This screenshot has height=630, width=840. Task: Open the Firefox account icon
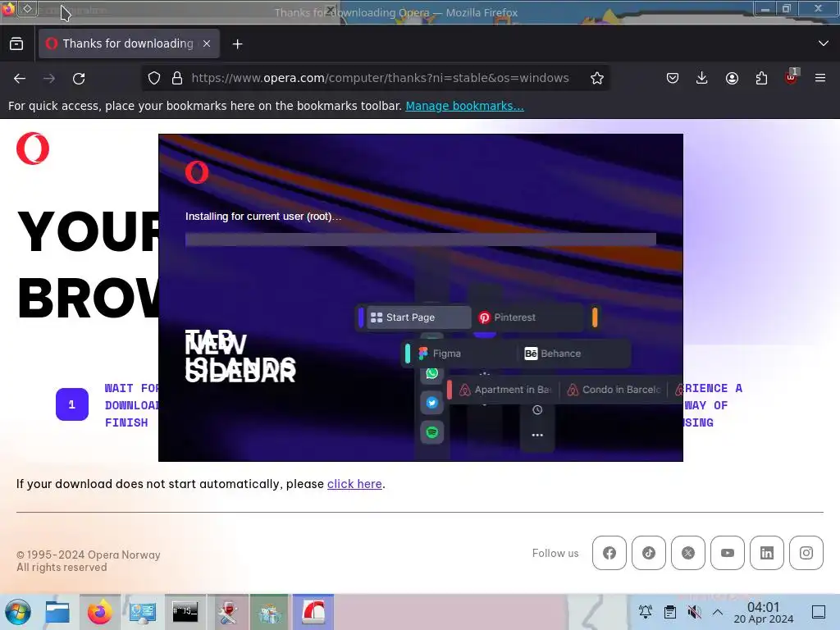[x=732, y=78]
